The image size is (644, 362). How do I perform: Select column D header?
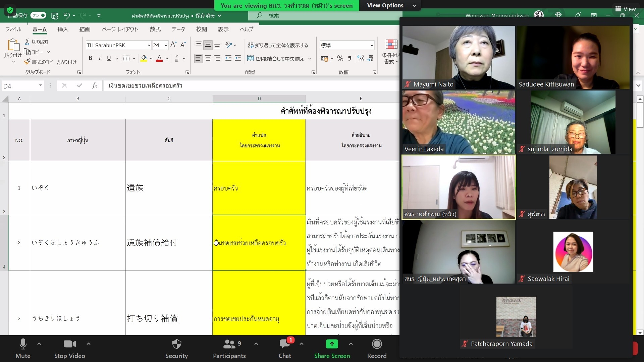tap(259, 99)
